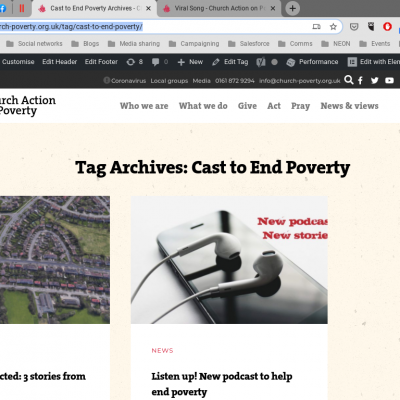Viewport: 400px width, 400px height.
Task: Click the dark shield extension icon
Action: pyautogui.click(x=371, y=26)
